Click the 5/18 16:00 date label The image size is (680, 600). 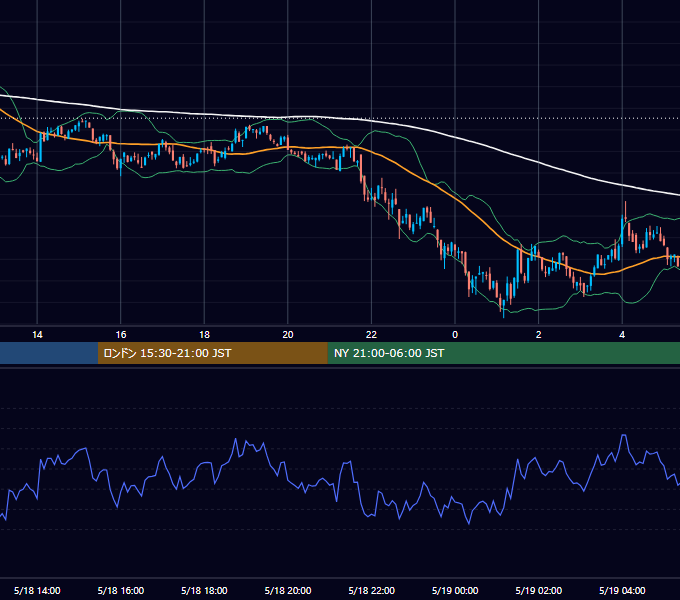[x=121, y=590]
